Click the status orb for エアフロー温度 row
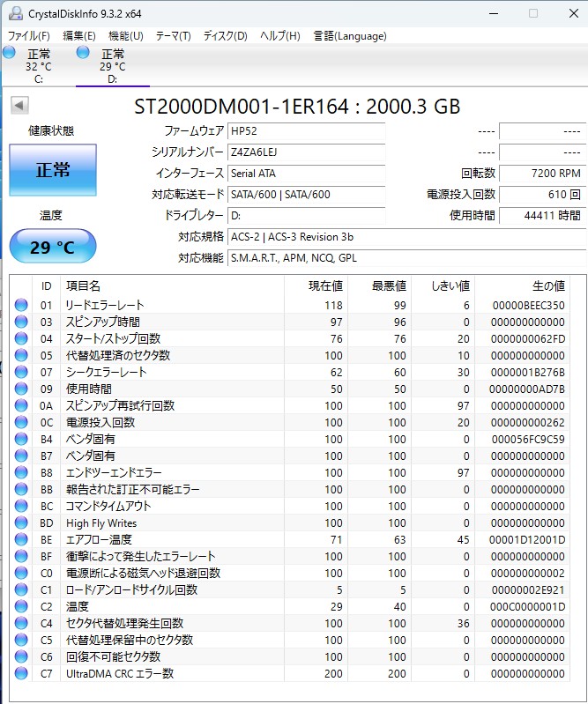The width and height of the screenshot is (588, 704). [21, 539]
